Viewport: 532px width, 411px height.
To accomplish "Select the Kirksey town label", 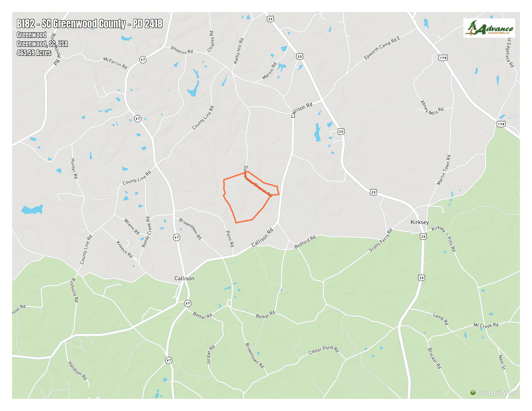I will pyautogui.click(x=420, y=222).
